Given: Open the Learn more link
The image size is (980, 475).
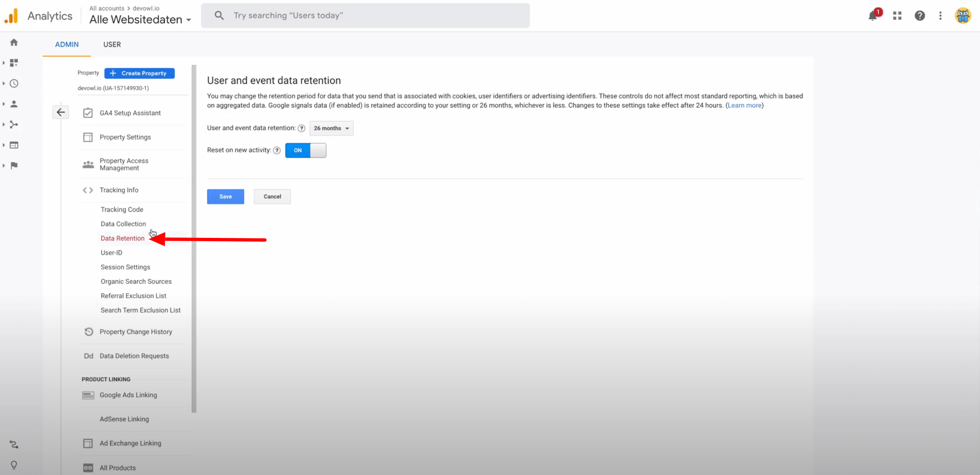Looking at the screenshot, I should click(x=744, y=105).
